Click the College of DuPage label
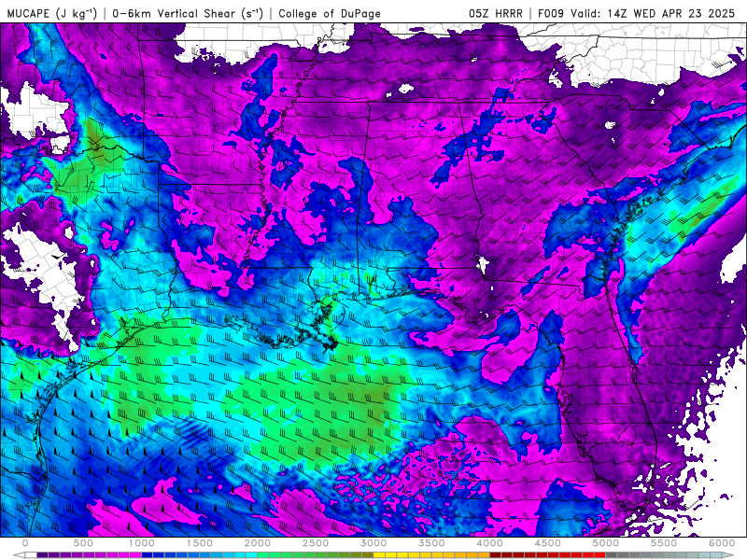 pyautogui.click(x=330, y=13)
